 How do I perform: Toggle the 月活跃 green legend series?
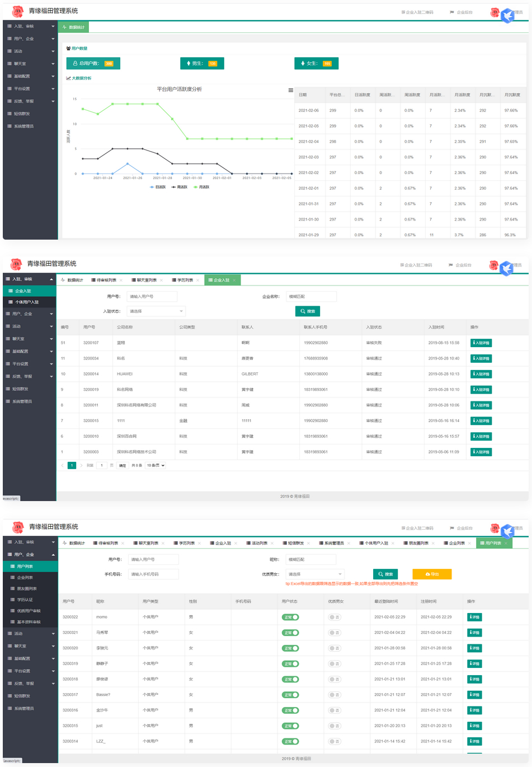pyautogui.click(x=201, y=187)
